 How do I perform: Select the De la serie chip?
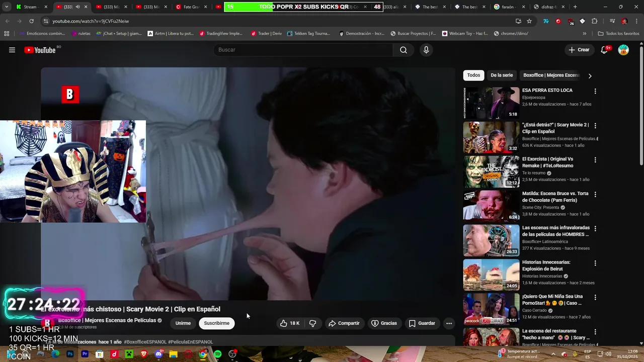[x=502, y=75]
